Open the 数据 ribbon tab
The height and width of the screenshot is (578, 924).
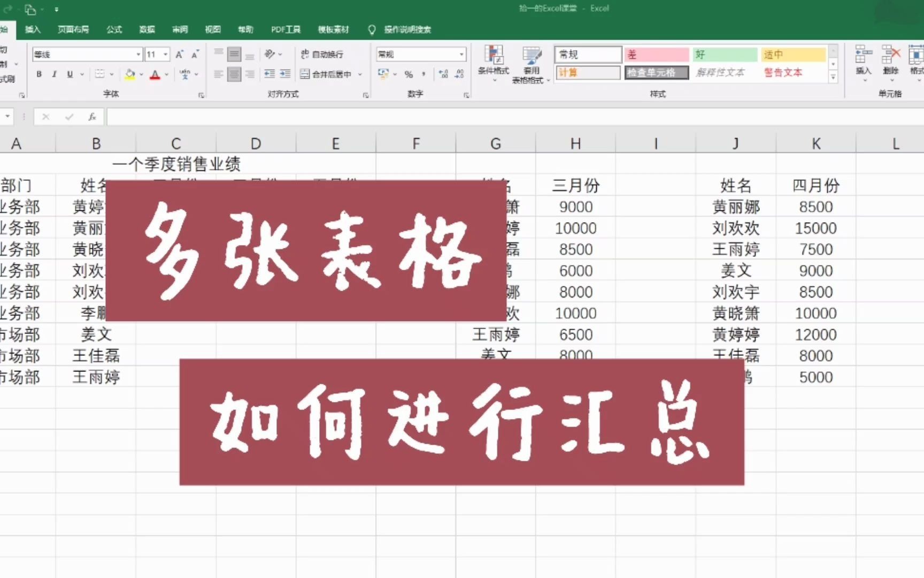click(147, 29)
